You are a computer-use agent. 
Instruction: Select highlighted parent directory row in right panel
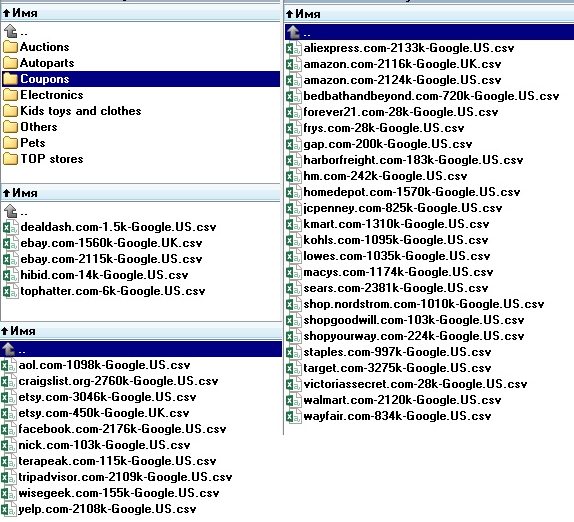[429, 32]
